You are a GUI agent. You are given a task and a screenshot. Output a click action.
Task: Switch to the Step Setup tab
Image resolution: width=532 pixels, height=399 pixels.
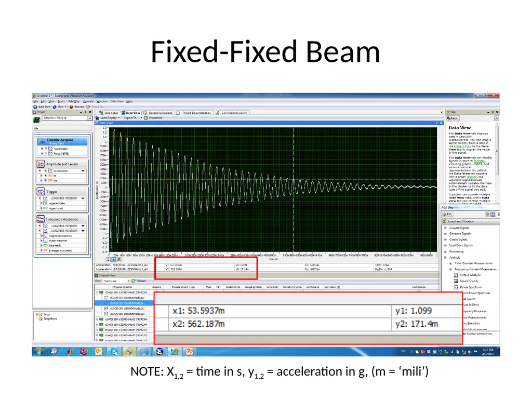click(109, 113)
